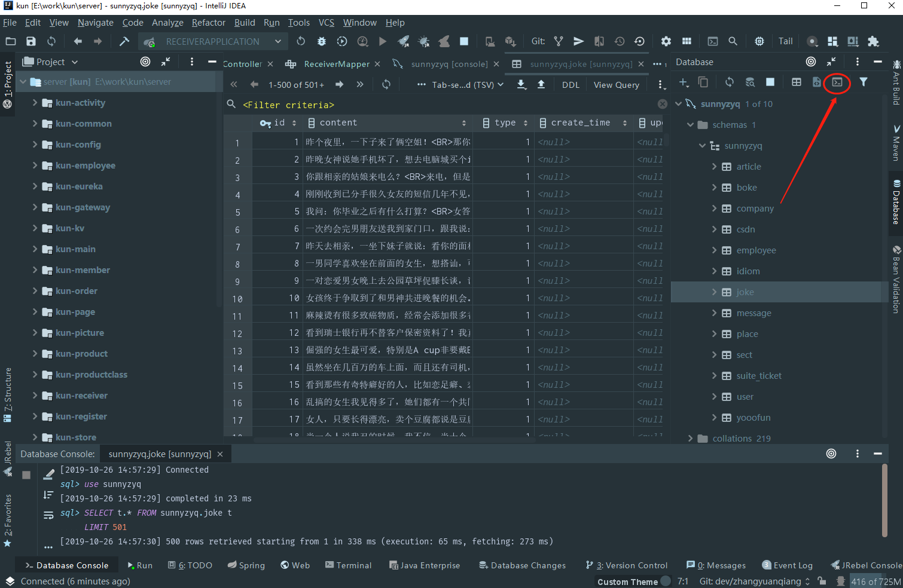903x588 pixels.
Task: Toggle the Ant Build tool window stripe
Action: tap(896, 83)
